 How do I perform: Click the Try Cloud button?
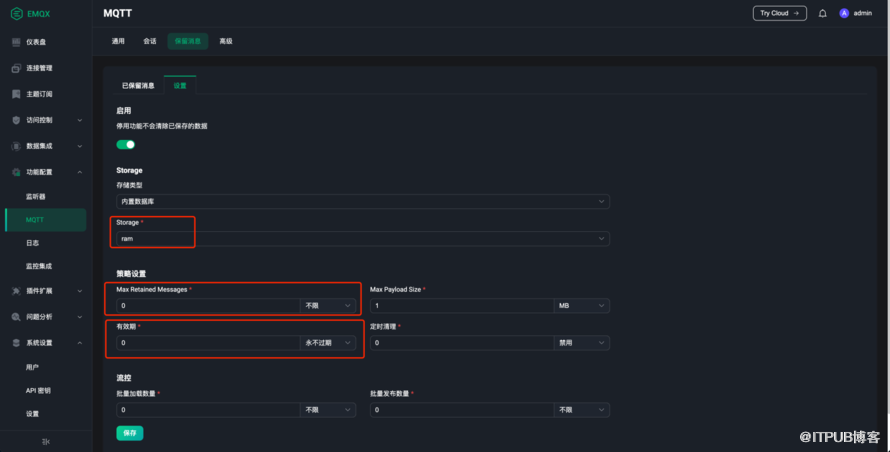(779, 13)
